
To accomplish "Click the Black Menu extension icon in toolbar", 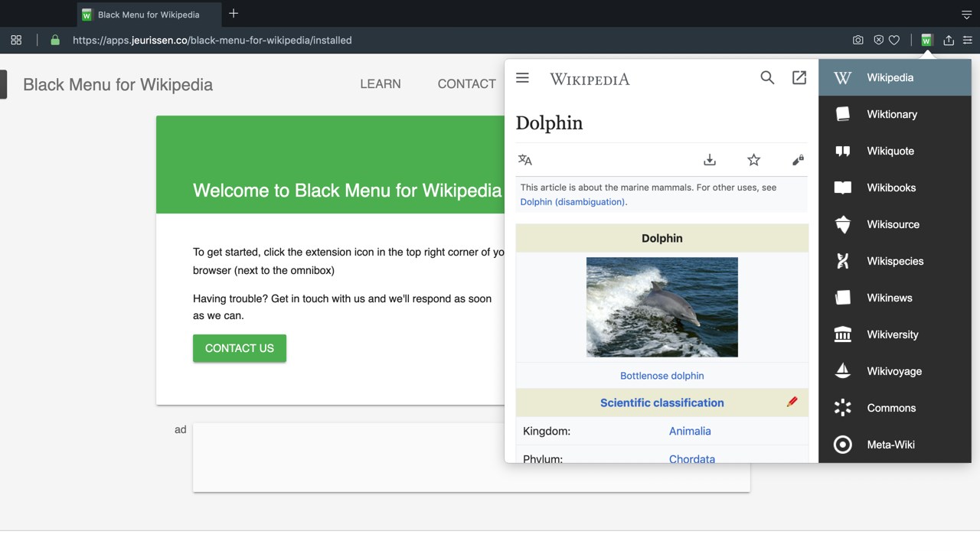I will click(x=926, y=41).
